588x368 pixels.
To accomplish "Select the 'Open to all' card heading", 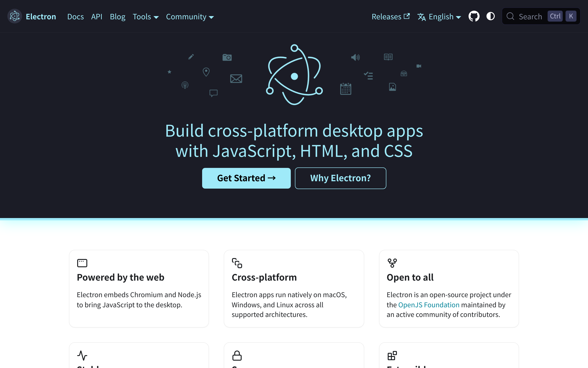I will click(410, 277).
